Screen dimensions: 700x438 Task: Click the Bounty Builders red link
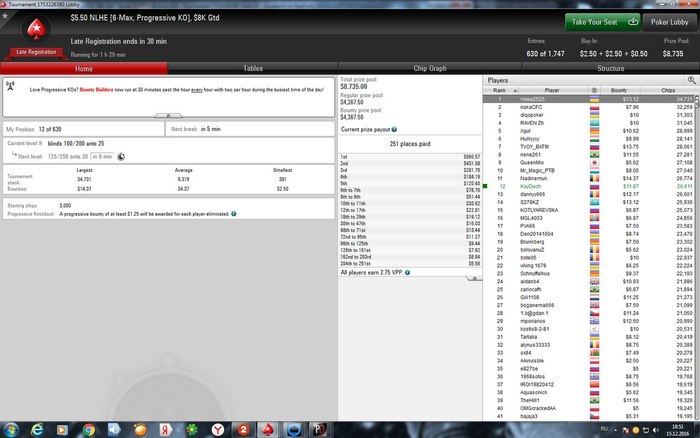point(96,90)
